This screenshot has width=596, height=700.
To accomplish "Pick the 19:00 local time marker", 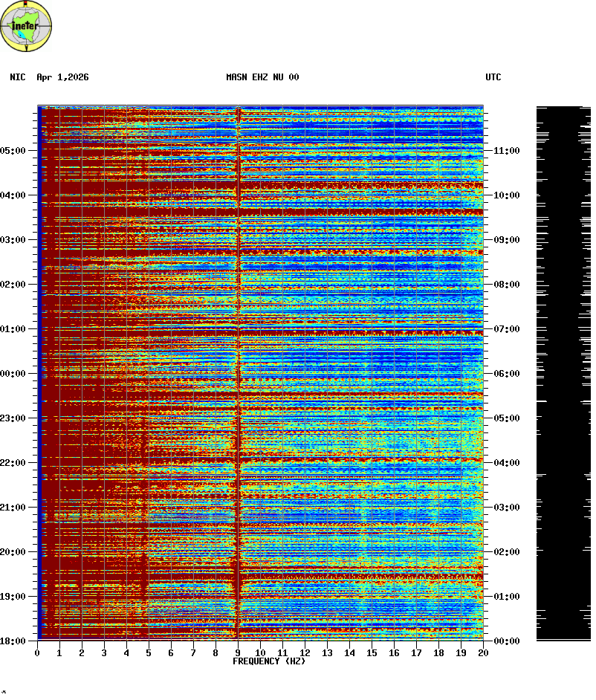I will pos(14,596).
